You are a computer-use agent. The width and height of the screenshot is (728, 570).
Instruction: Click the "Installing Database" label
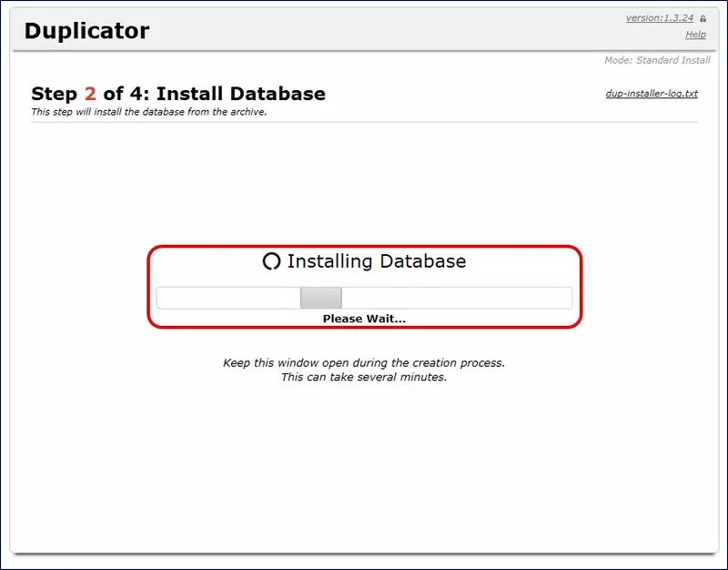click(377, 261)
